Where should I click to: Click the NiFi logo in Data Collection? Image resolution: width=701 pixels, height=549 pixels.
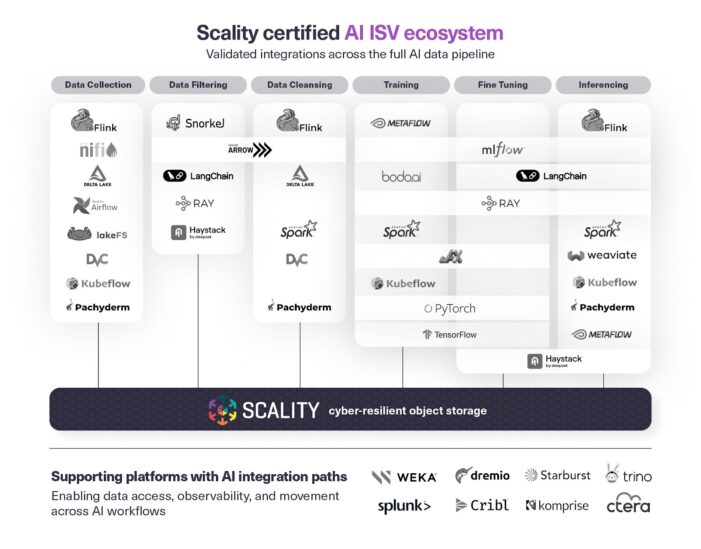(x=98, y=149)
